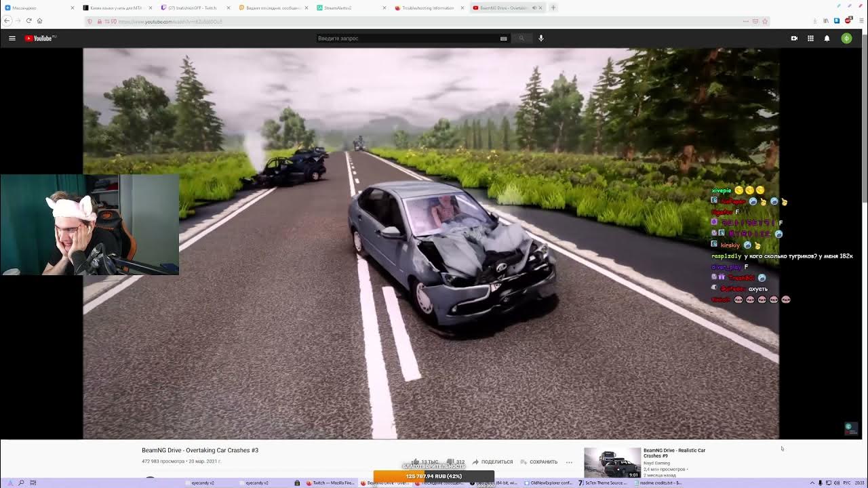The width and height of the screenshot is (868, 488).
Task: Open taskbar search icon
Action: click(x=21, y=483)
